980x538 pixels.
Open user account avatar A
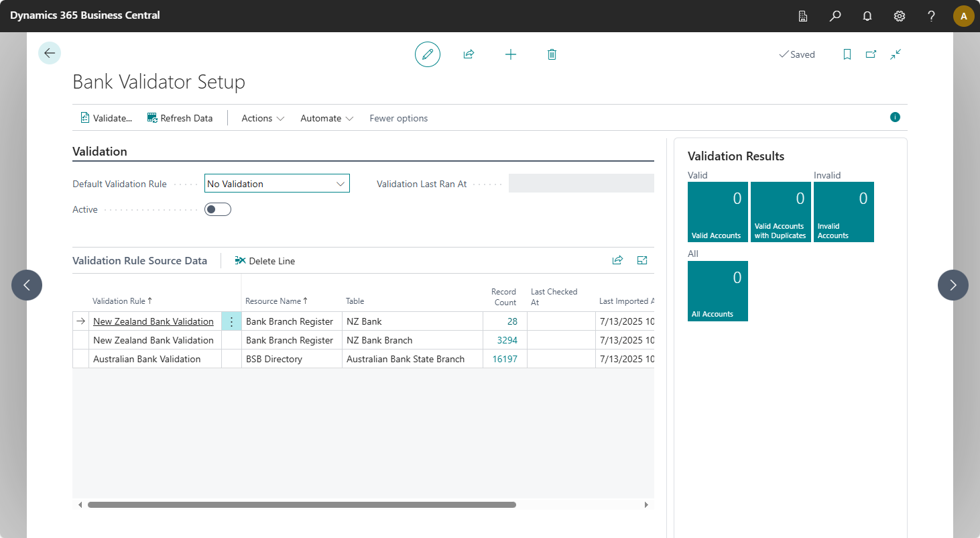click(964, 16)
